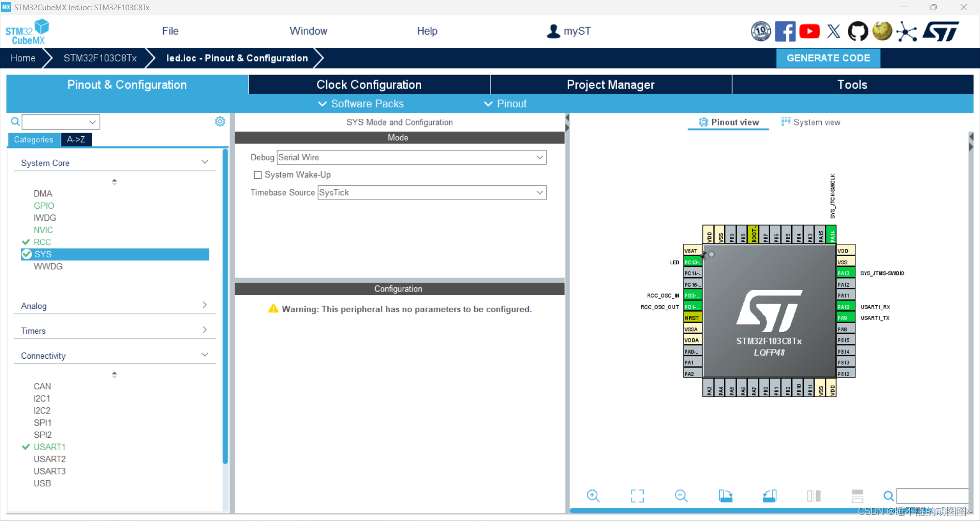Image resolution: width=980 pixels, height=521 pixels.
Task: Open the categories settings gear icon
Action: (x=220, y=121)
